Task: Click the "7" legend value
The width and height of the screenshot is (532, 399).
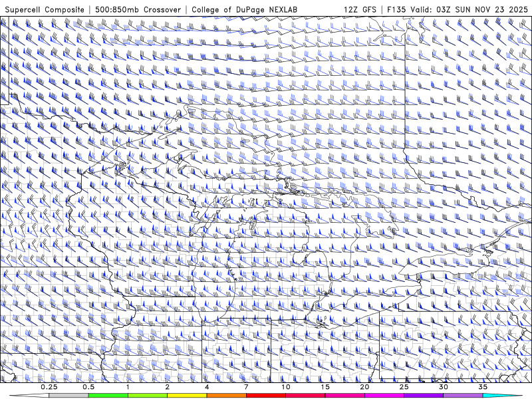Action: tap(246, 387)
